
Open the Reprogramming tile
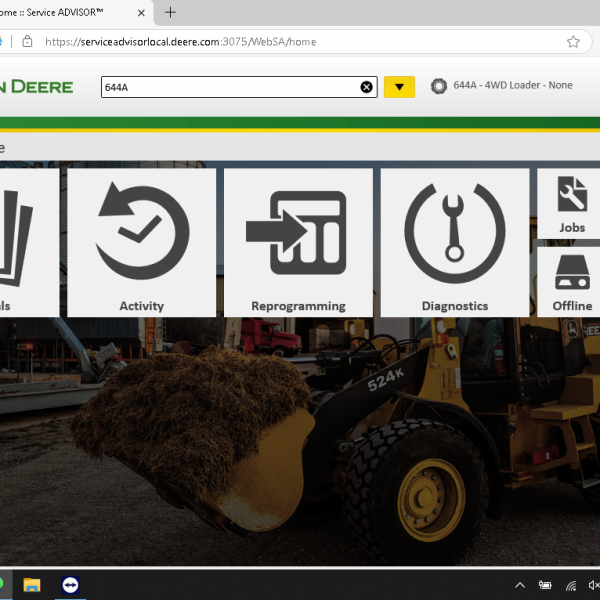point(298,243)
